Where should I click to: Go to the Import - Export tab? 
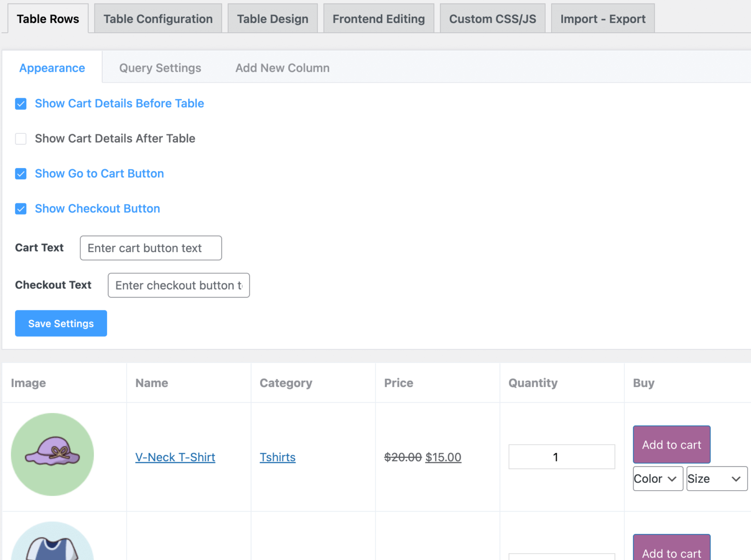(602, 19)
